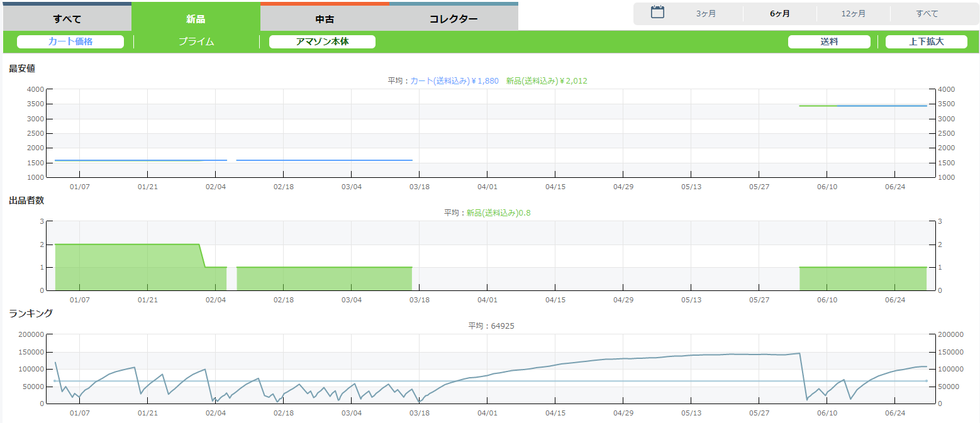The height and width of the screenshot is (423, 980).
Task: Open the 中古 tab
Action: coord(325,19)
